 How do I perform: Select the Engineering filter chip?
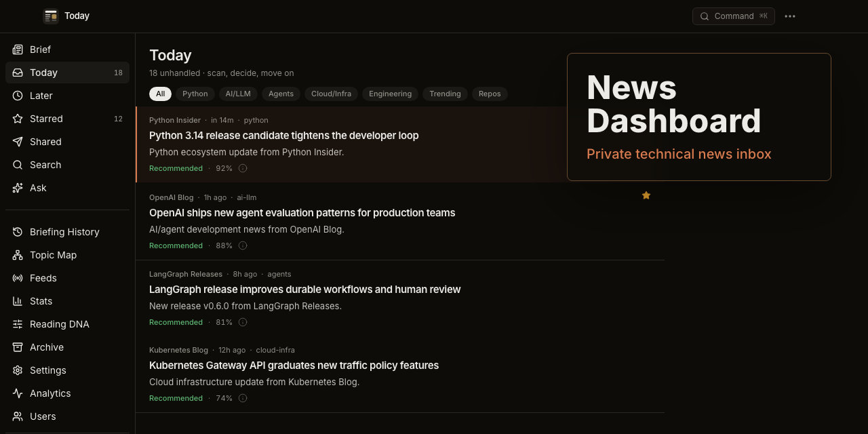390,94
